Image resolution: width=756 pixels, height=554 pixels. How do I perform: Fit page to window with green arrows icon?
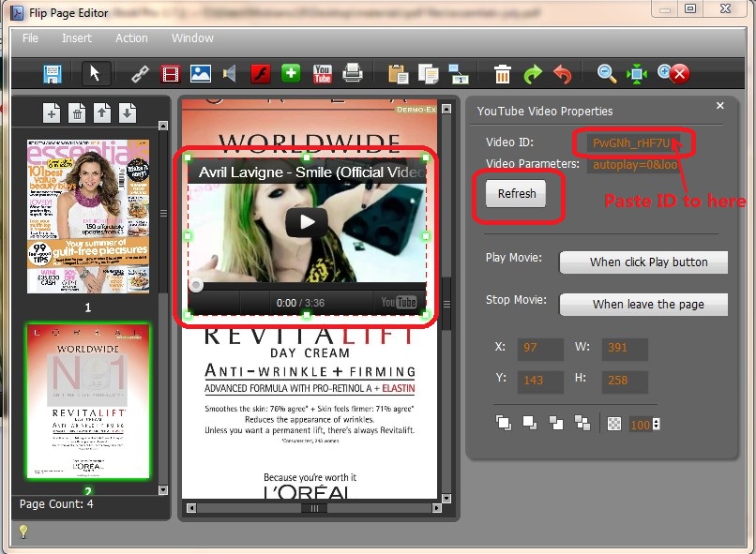tap(637, 74)
